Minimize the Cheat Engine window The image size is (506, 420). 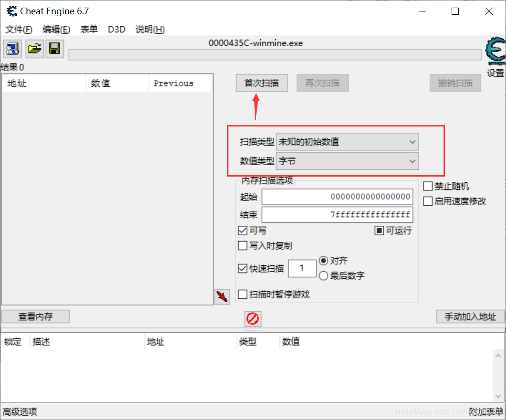(423, 11)
